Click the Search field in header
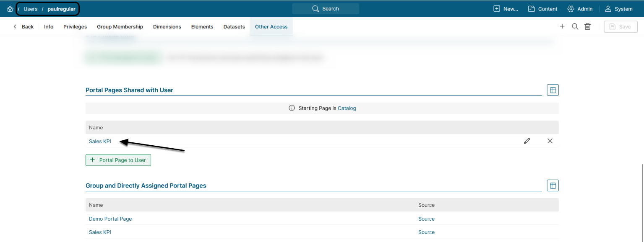This screenshot has width=644, height=242. point(326,9)
